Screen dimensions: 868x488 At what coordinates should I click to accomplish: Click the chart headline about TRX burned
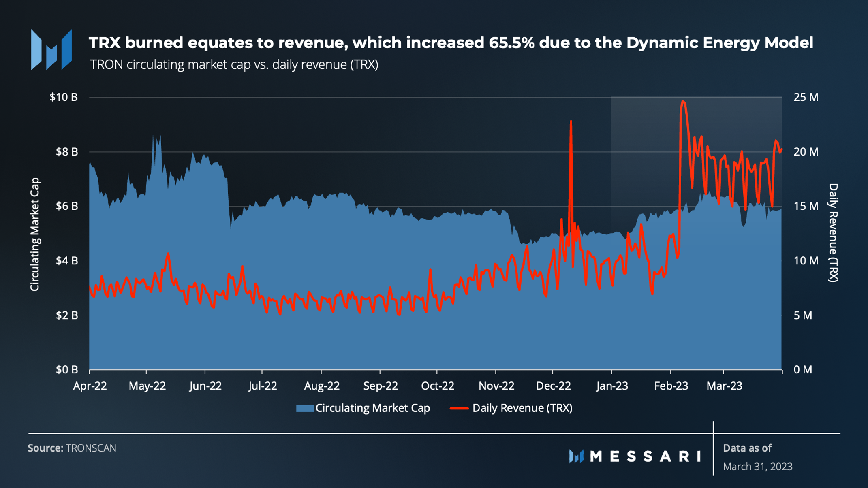(451, 43)
